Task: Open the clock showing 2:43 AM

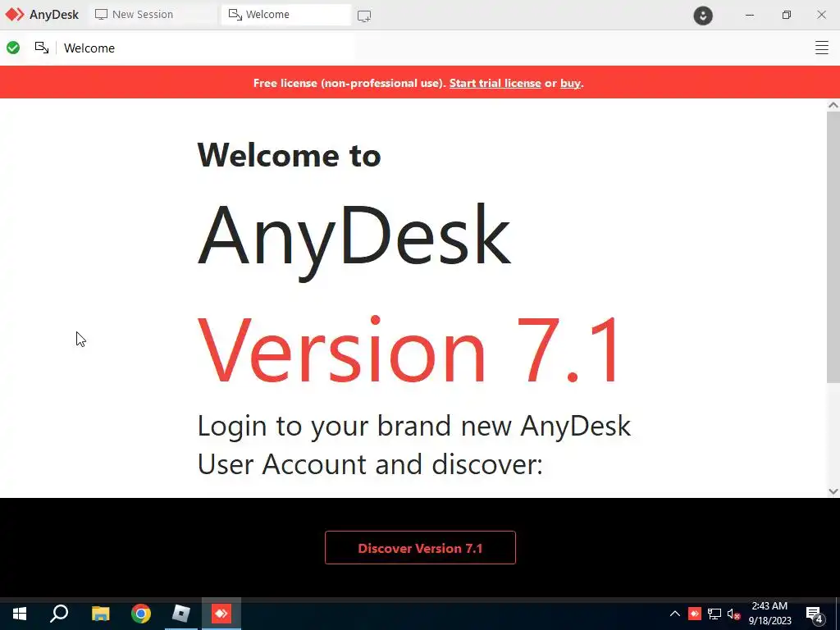Action: tap(769, 614)
